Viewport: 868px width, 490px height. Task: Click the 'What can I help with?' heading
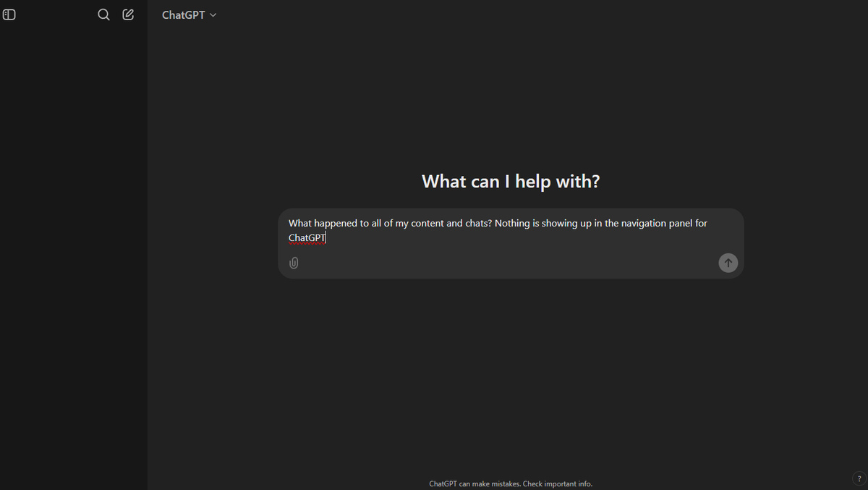(x=511, y=181)
